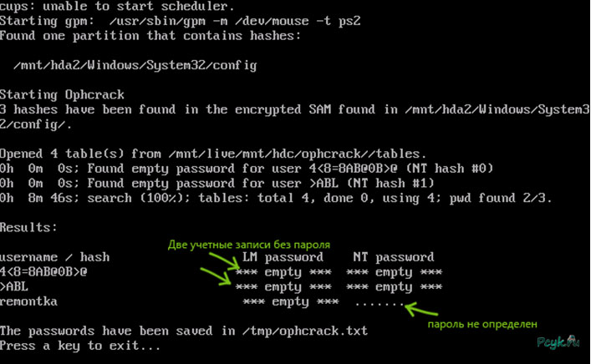
Task: Click the 'Press a key to exit...' prompt
Action: (x=80, y=346)
